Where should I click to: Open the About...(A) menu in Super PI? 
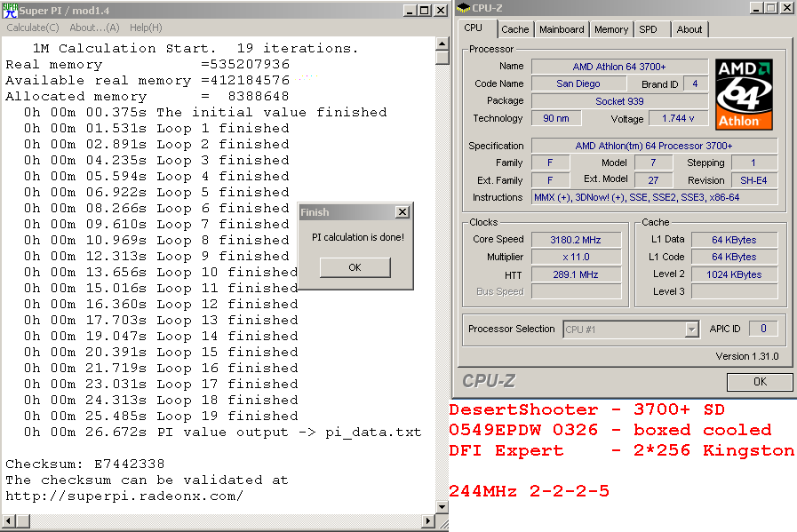(x=94, y=28)
